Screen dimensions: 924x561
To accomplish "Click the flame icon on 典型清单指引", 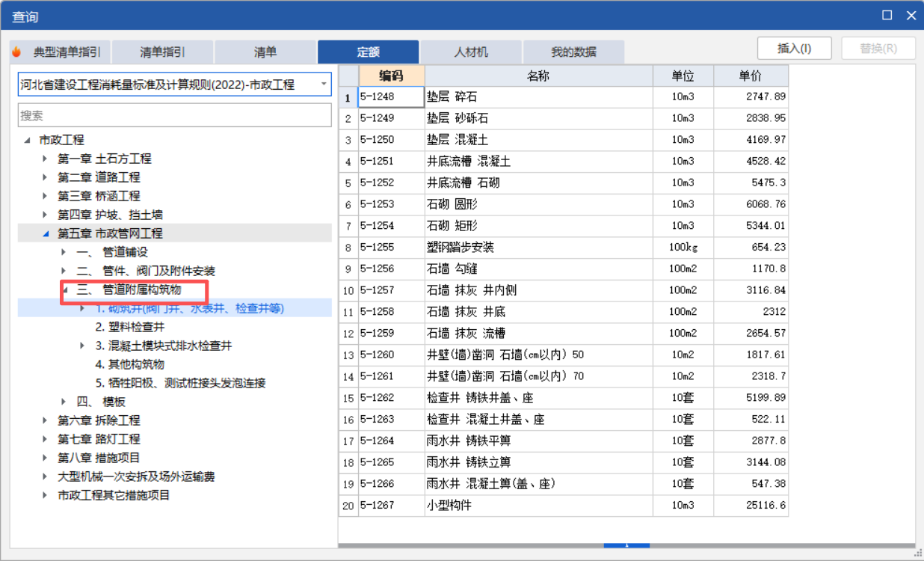I will coord(17,52).
